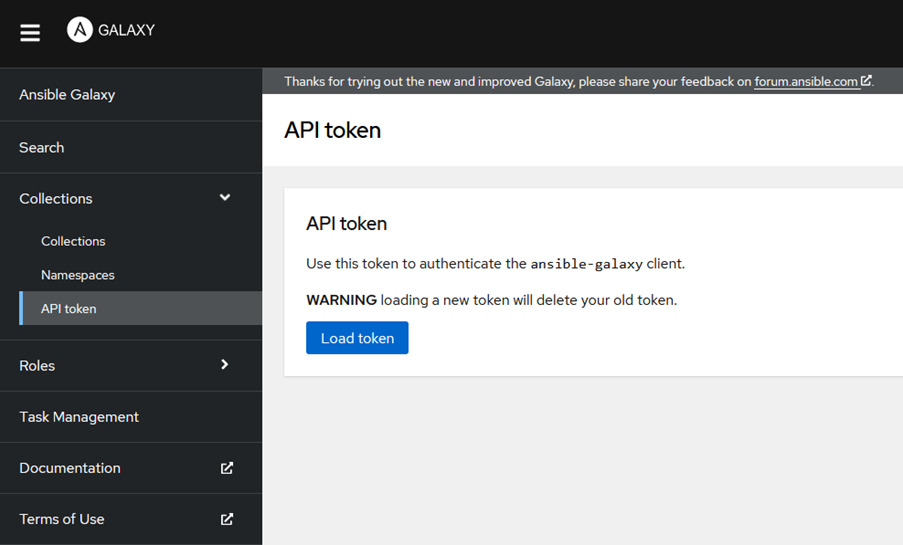Open Task Management from the sidebar
This screenshot has width=903, height=545.
coord(131,417)
